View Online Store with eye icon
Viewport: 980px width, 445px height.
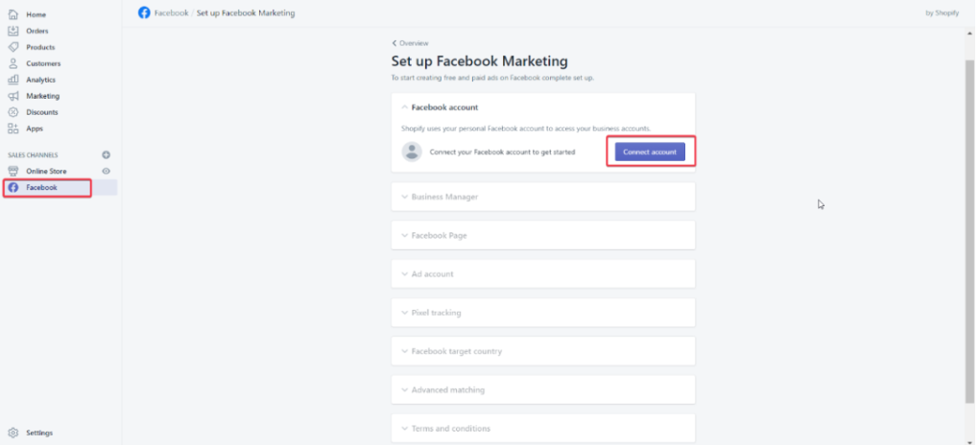click(107, 171)
